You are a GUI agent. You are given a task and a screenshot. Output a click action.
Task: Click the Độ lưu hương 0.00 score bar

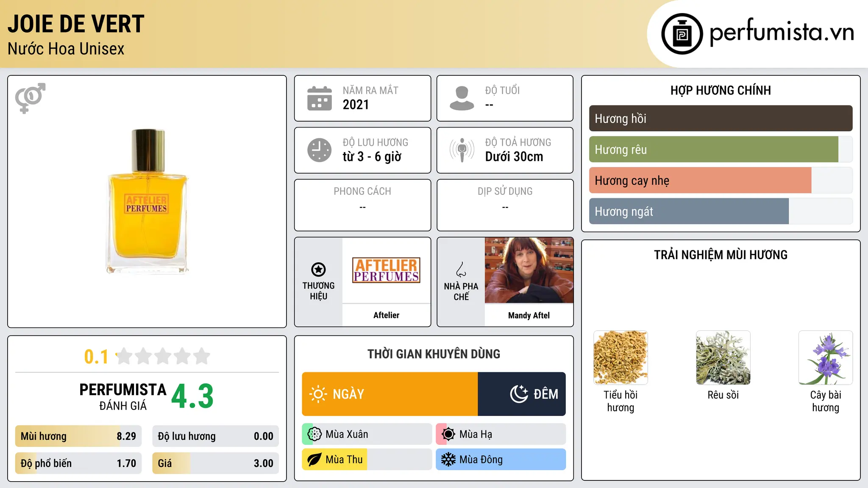[216, 436]
